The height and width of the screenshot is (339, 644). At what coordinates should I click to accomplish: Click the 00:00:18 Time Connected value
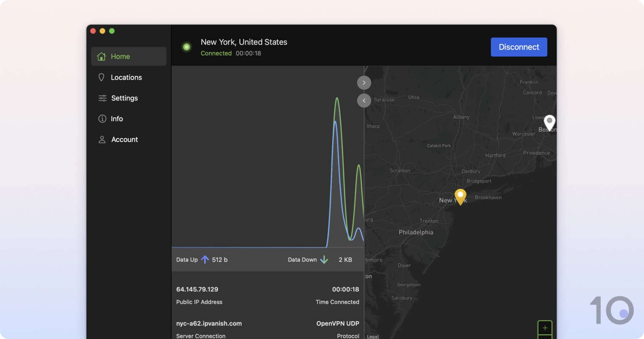point(345,289)
